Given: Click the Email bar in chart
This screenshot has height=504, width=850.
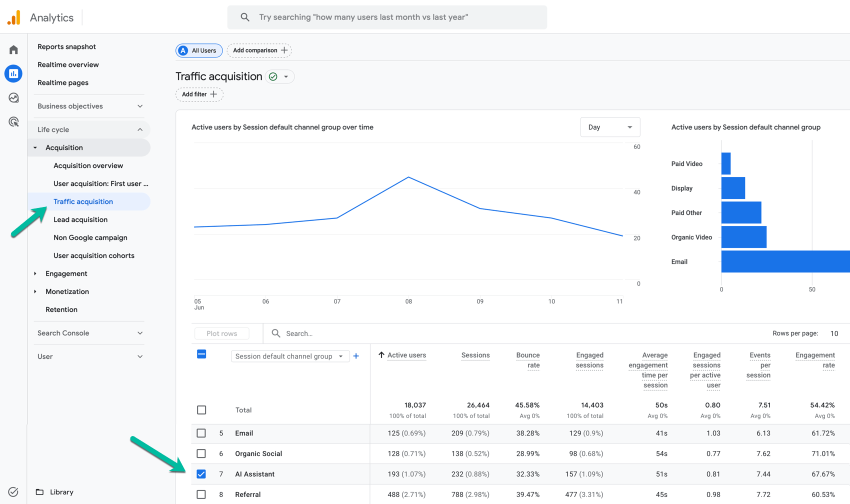Looking at the screenshot, I should (785, 261).
